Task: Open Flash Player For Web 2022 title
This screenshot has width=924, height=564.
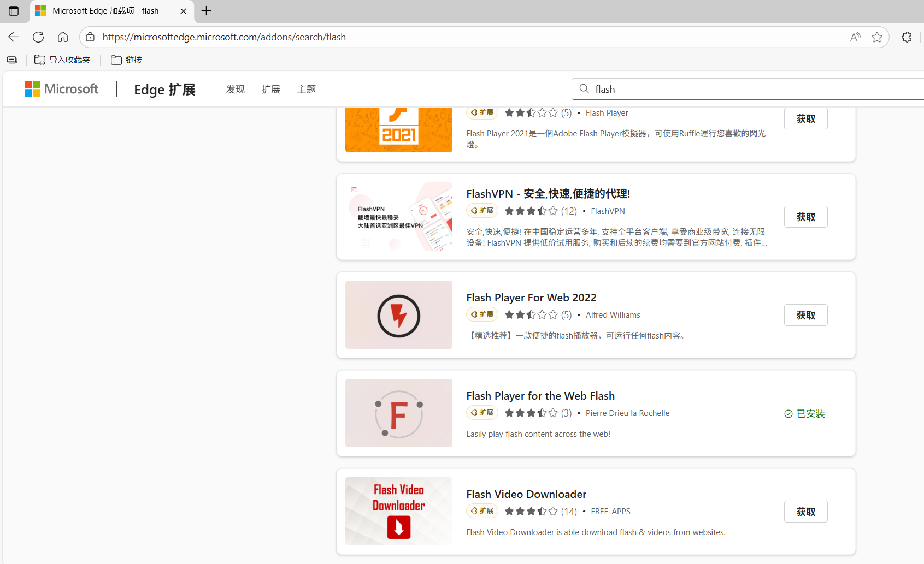Action: (x=531, y=298)
